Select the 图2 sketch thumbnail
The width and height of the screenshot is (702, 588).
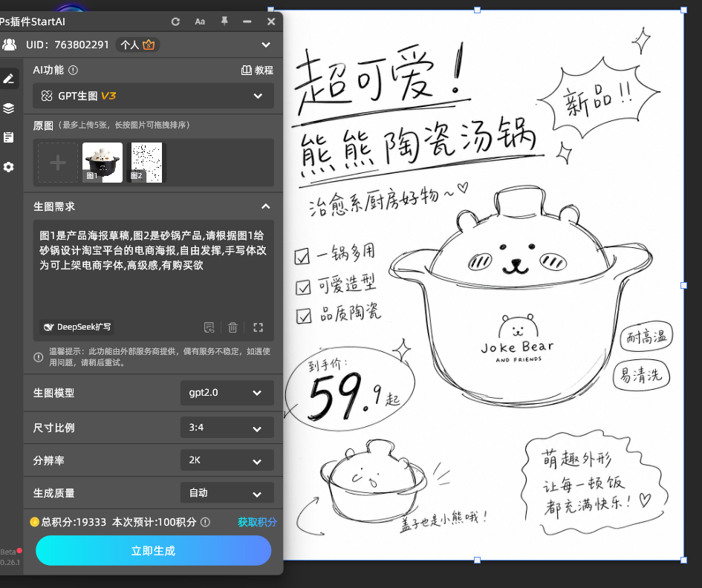pos(146,163)
